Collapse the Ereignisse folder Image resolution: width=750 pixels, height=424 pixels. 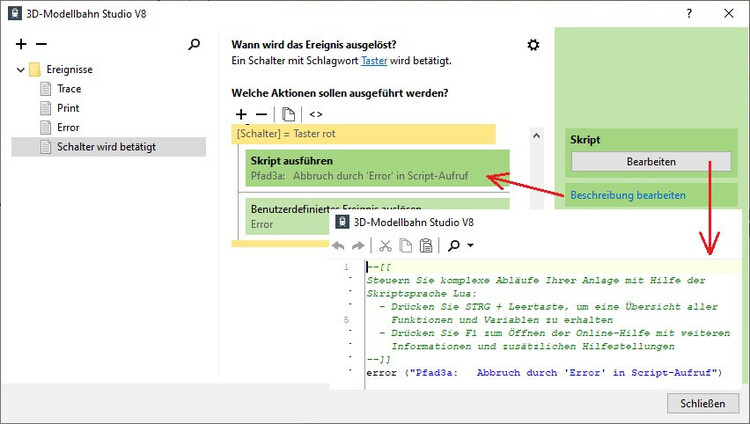point(21,70)
